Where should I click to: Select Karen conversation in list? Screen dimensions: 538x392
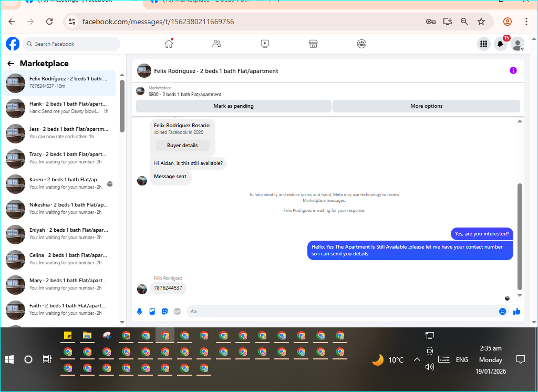click(59, 183)
